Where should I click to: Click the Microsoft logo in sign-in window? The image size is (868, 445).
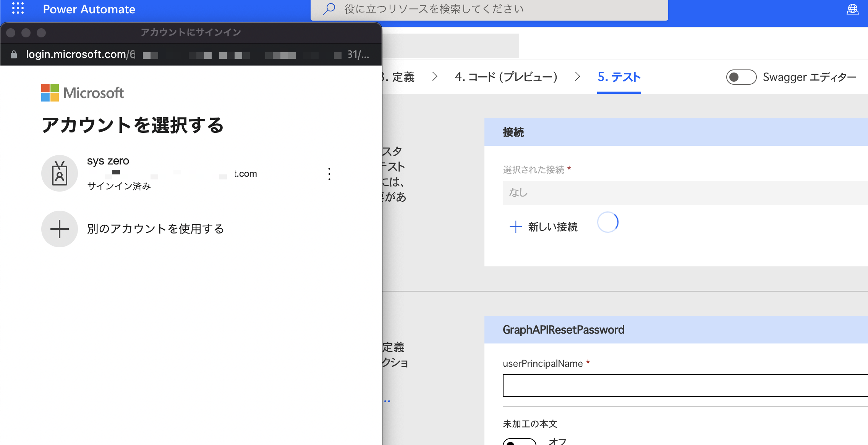(x=82, y=93)
